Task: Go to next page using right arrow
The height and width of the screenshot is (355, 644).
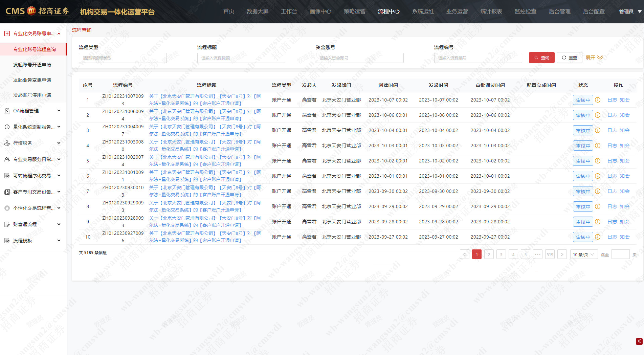Action: tap(562, 254)
